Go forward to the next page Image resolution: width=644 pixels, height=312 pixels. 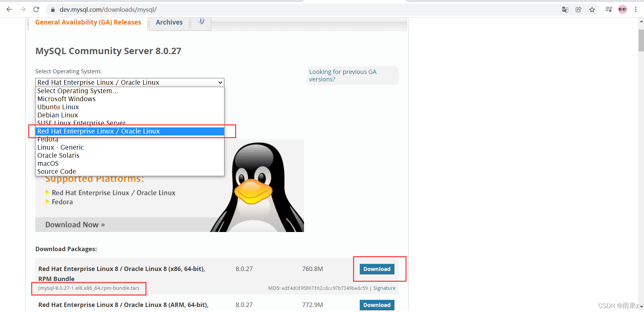(23, 9)
